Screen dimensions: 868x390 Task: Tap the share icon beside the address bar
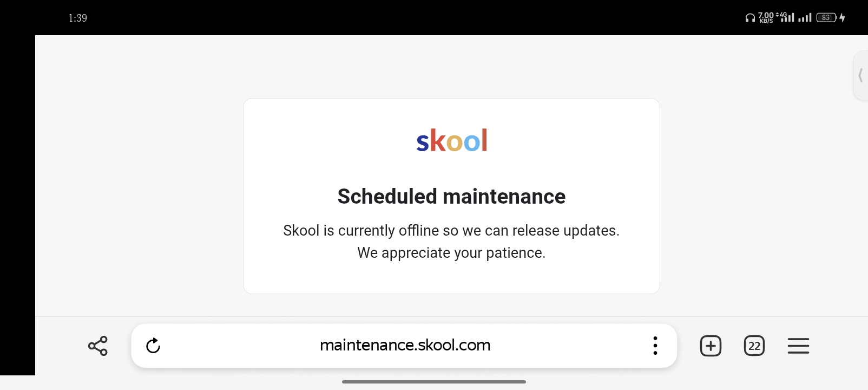pos(98,346)
